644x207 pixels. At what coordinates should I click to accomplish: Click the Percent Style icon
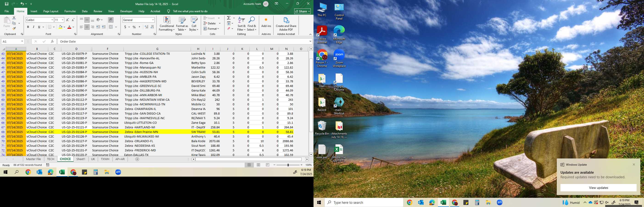pos(134,27)
